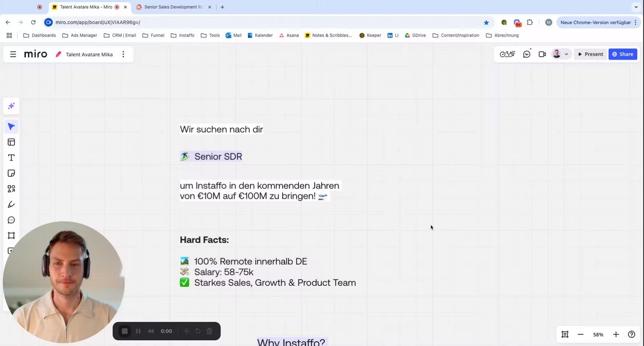
Task: Open the browser extensions puzzle icon
Action: (x=530, y=22)
